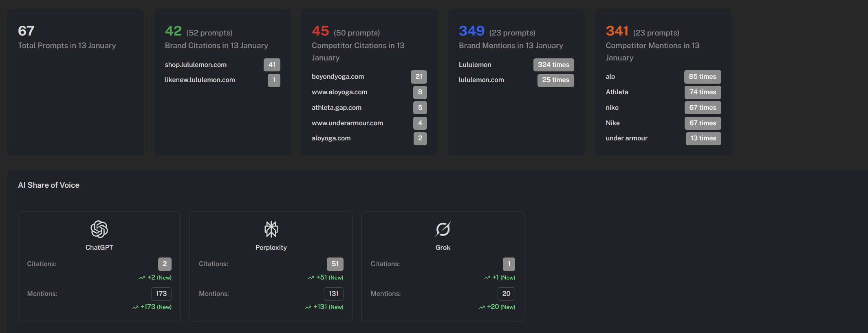Viewport: 868px width, 333px height.
Task: Click the Grok citations trend arrow icon
Action: pos(487,278)
